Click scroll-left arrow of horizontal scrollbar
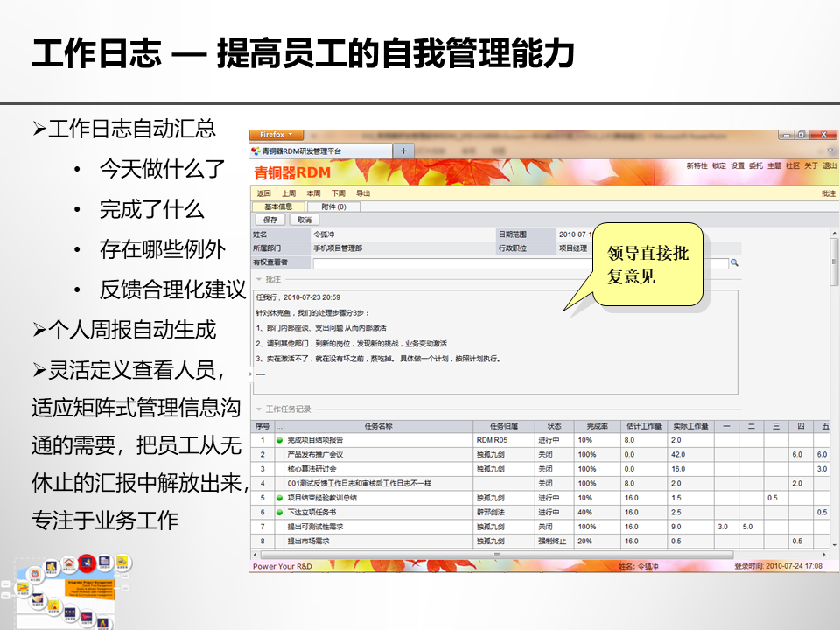 click(x=255, y=555)
